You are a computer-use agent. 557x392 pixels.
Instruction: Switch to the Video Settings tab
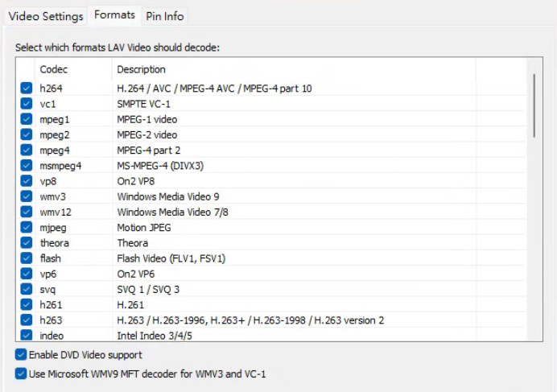tap(46, 16)
